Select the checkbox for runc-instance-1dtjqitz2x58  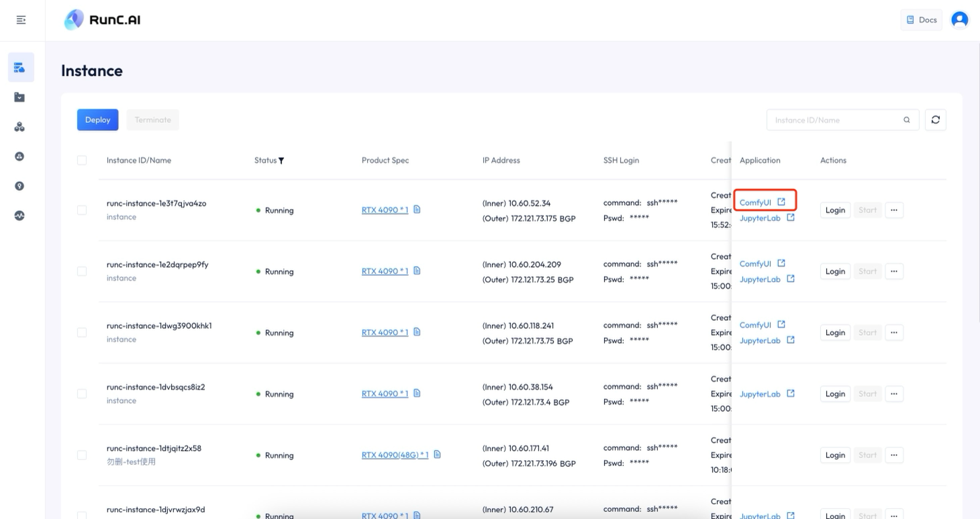pyautogui.click(x=82, y=455)
